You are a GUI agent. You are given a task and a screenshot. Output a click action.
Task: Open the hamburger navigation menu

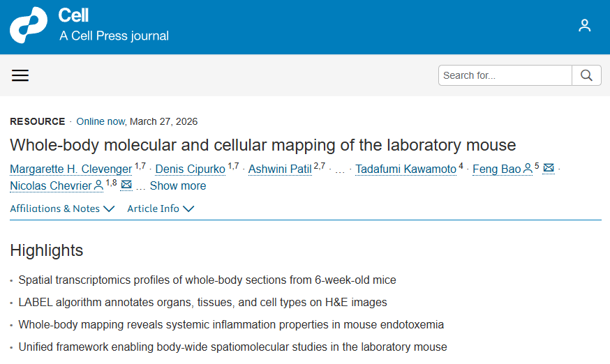(20, 75)
